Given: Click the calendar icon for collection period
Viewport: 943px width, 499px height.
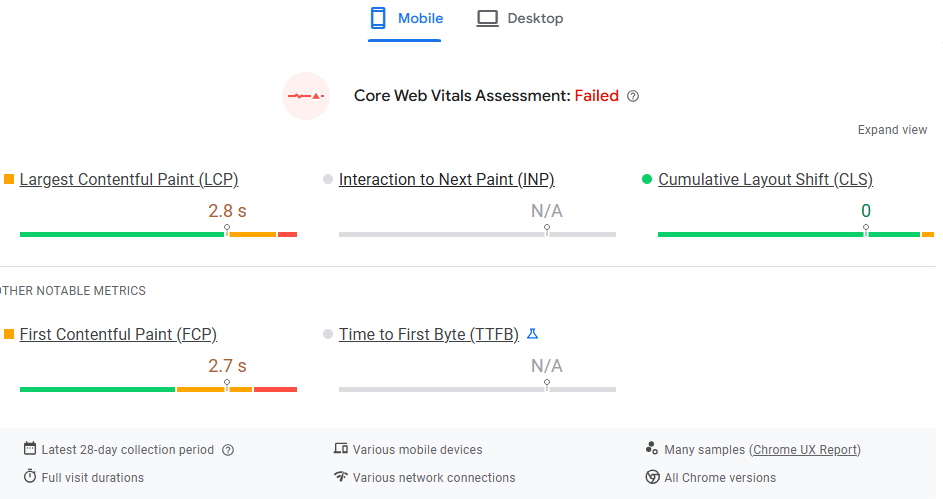Looking at the screenshot, I should [x=30, y=449].
